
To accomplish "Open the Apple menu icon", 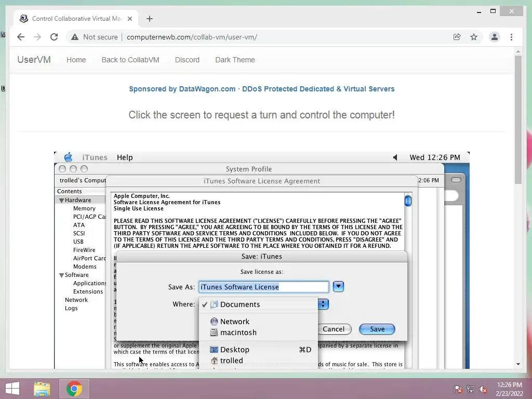I will click(x=68, y=157).
